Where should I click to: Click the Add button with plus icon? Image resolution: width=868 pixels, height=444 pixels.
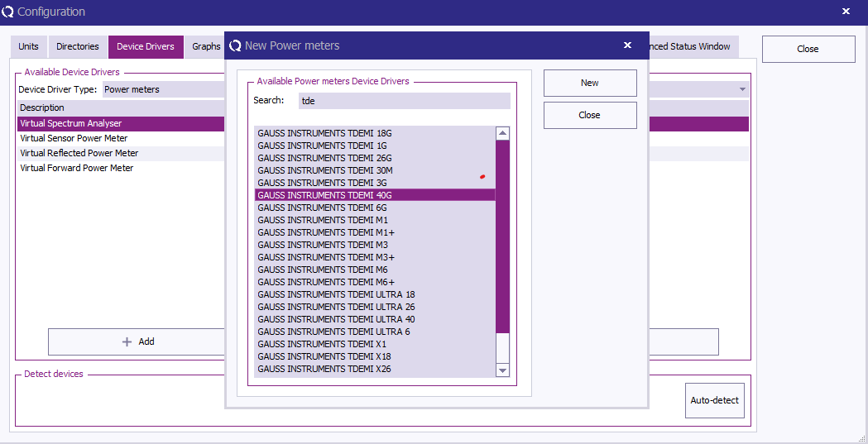coord(137,341)
